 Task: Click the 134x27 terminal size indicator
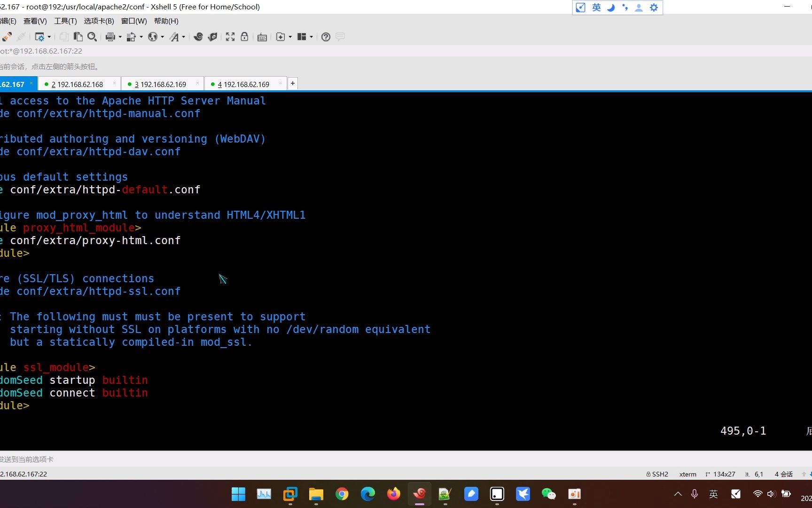720,474
